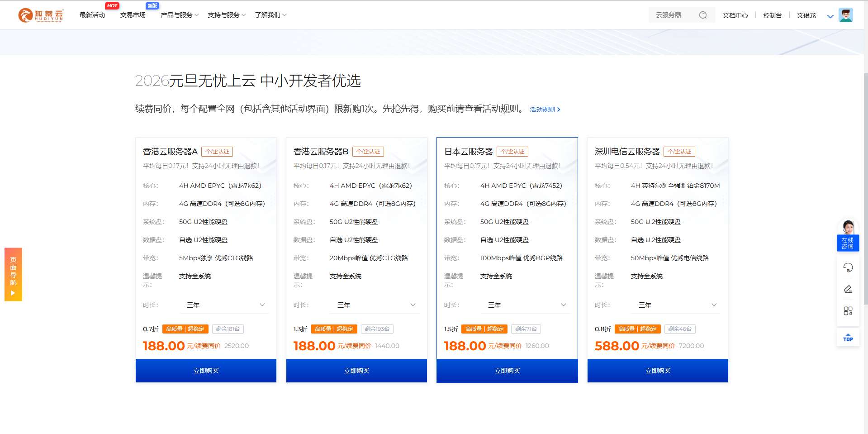
Task: Show the QR code icon panel
Action: point(848,311)
